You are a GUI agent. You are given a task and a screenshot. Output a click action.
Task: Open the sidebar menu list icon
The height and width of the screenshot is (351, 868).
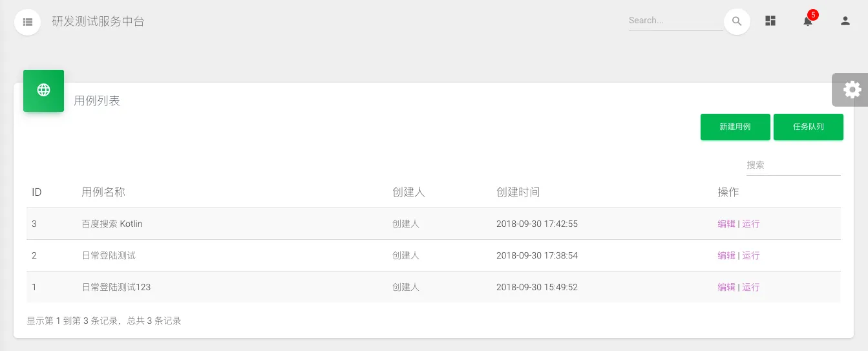click(x=27, y=21)
